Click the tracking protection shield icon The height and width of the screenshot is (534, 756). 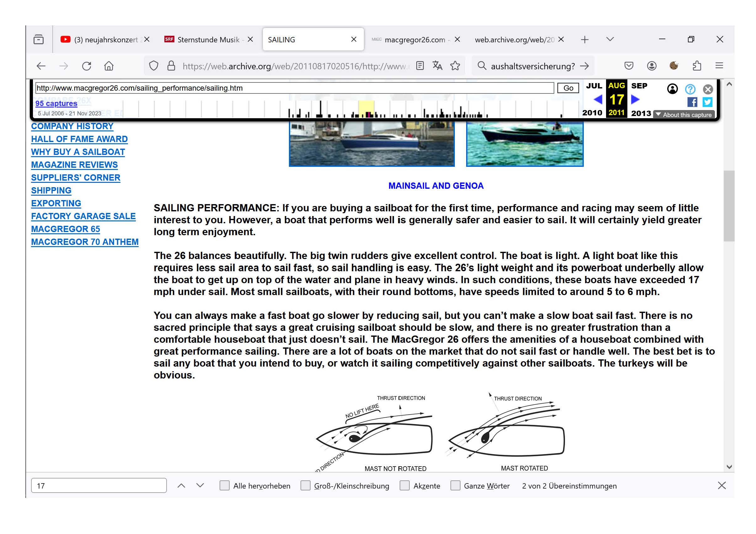pyautogui.click(x=153, y=66)
